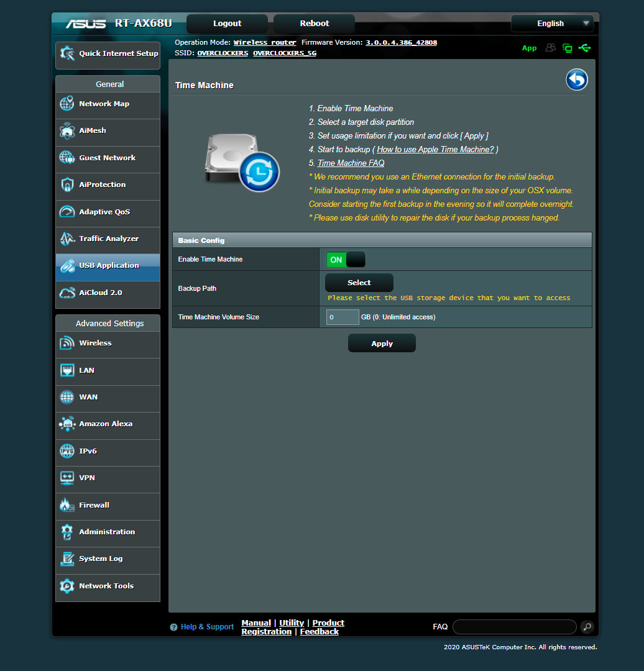Screen dimensions: 644x671
Task: Click the Adaptive QoS gauge icon
Action: coord(67,212)
